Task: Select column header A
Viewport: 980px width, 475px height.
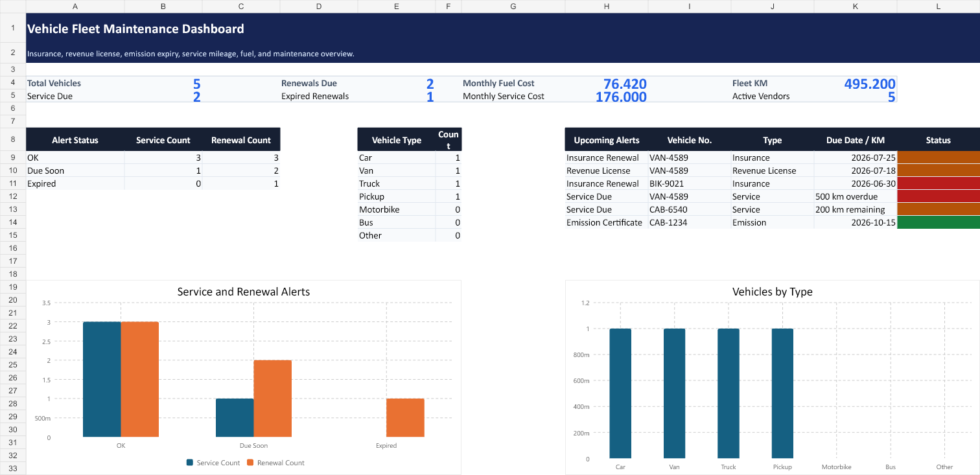Action: point(75,6)
